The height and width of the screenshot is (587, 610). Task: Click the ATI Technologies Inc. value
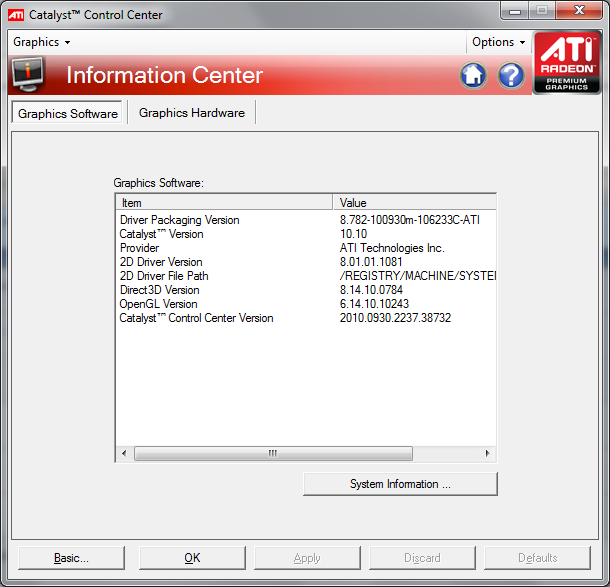392,248
